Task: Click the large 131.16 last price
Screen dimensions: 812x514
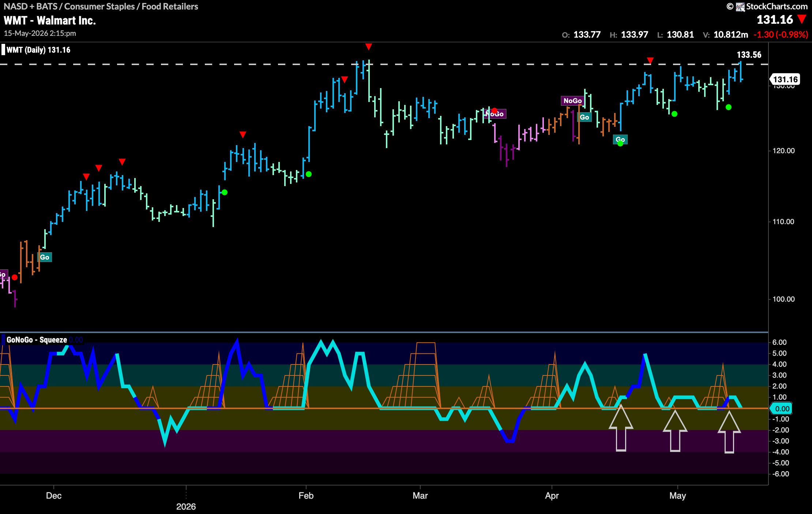Action: [775, 19]
